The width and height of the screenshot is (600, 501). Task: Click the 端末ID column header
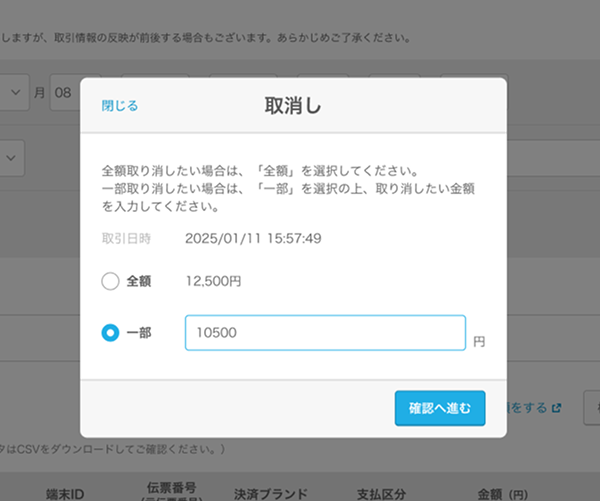coord(67,494)
